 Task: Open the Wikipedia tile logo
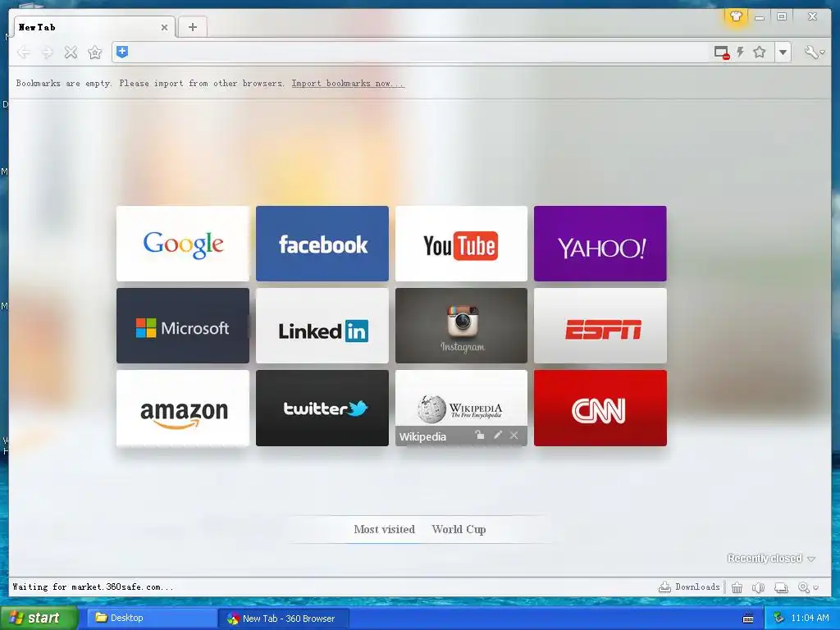(x=461, y=409)
